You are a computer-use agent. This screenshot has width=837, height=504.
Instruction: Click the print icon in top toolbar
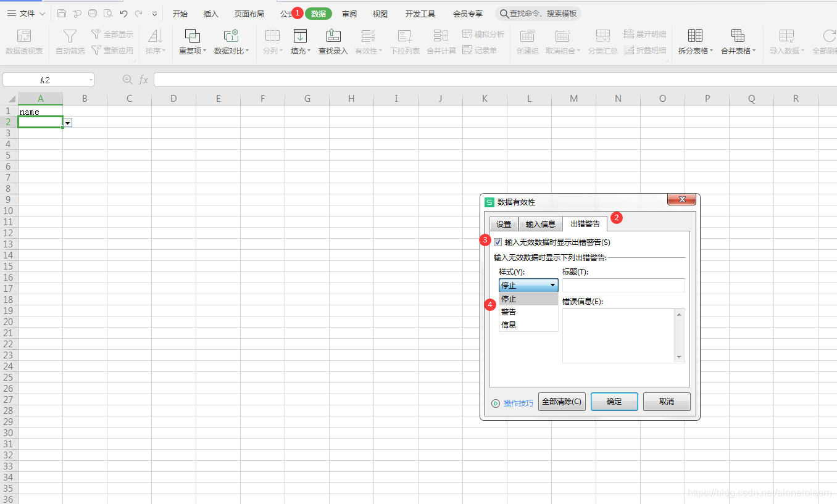pyautogui.click(x=93, y=14)
